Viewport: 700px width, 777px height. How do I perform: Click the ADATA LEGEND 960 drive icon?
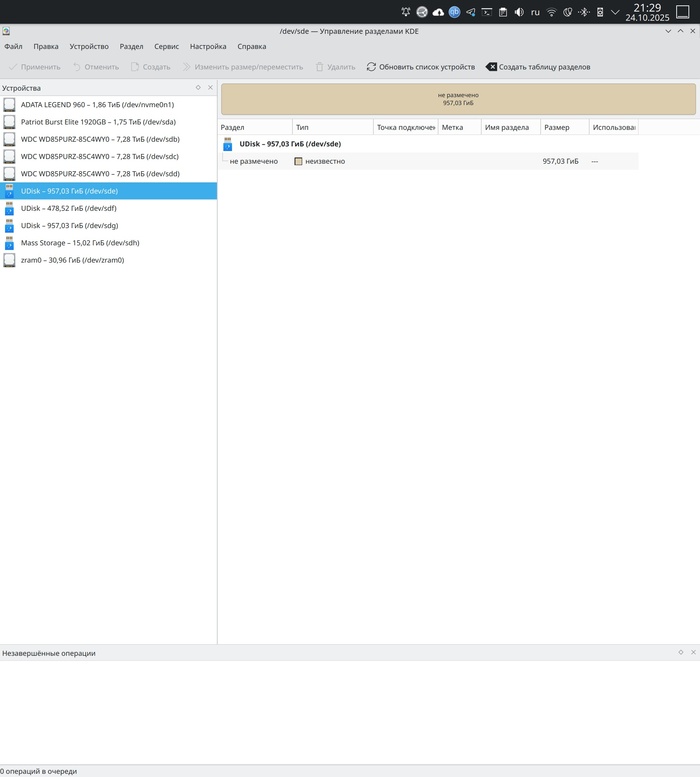[x=10, y=104]
